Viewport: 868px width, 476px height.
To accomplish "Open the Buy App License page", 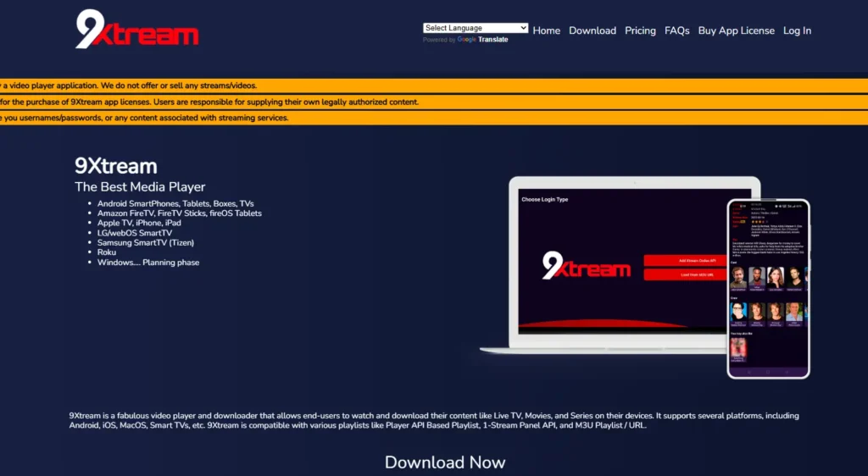I will (736, 30).
